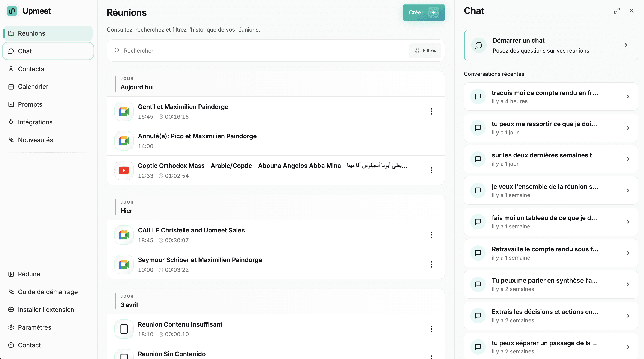Open three-dot menu for CAILLE Christelle meeting

click(x=431, y=235)
